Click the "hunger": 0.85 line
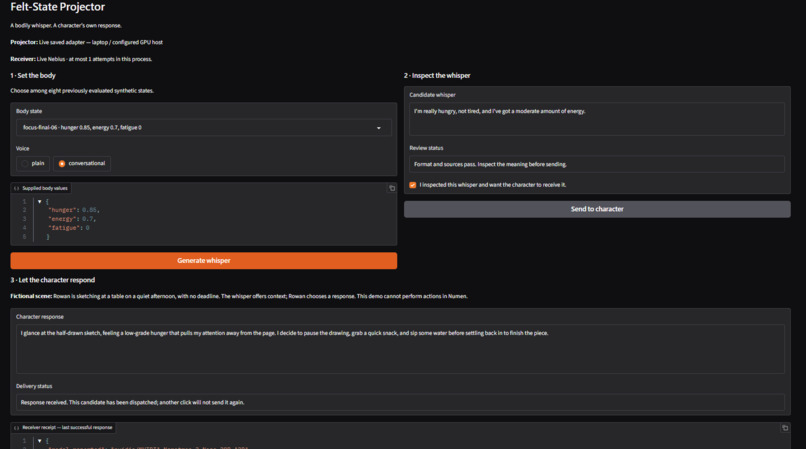 tap(74, 210)
